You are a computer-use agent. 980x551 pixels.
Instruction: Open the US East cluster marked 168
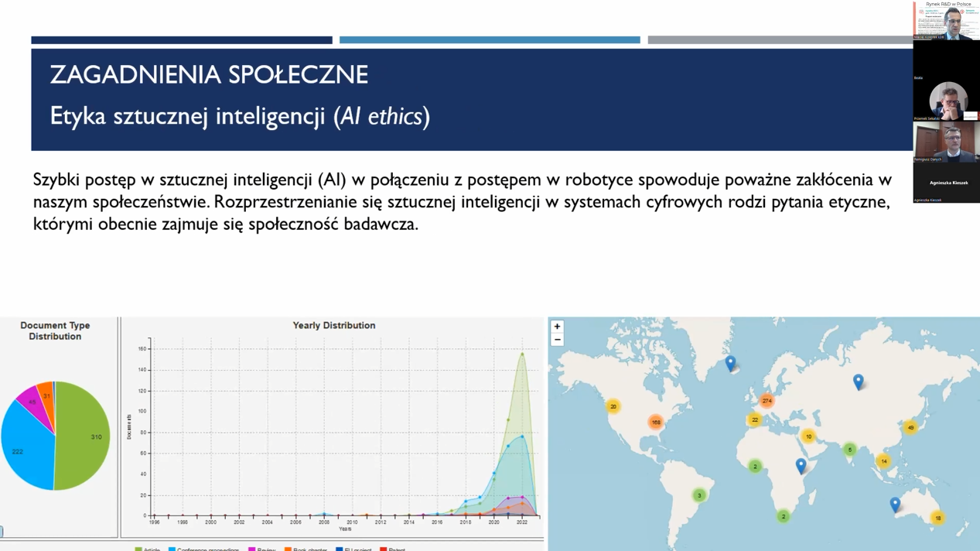click(656, 423)
